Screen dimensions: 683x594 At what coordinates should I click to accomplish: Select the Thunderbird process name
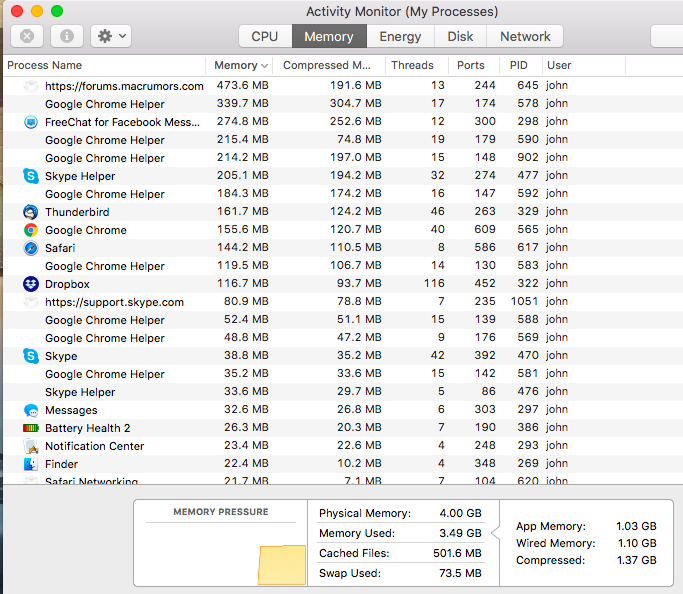pos(77,212)
